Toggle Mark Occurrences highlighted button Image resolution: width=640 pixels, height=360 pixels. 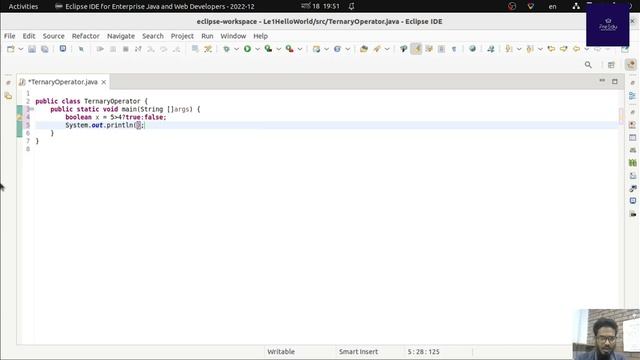[x=416, y=49]
